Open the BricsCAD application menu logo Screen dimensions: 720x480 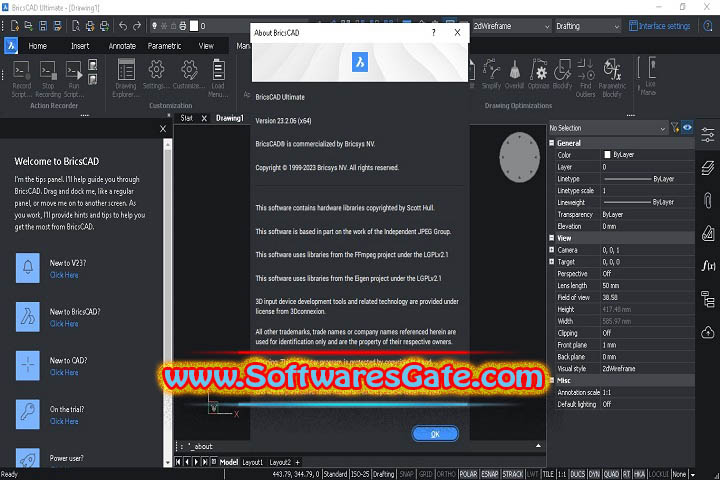click(x=11, y=46)
